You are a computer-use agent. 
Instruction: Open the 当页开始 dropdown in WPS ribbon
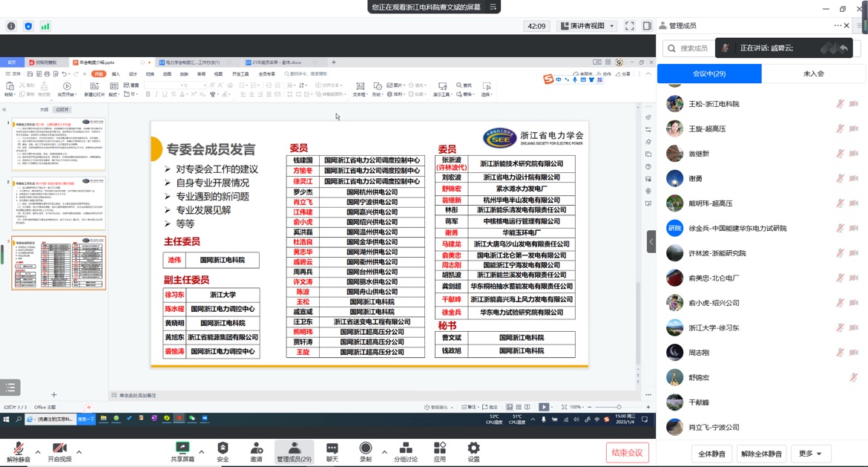[x=66, y=94]
